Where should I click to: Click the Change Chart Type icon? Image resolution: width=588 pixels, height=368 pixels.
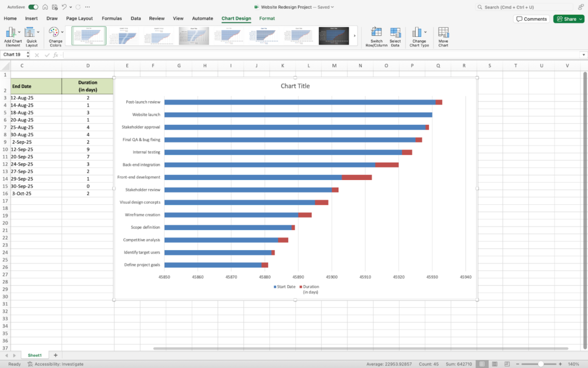click(x=417, y=33)
